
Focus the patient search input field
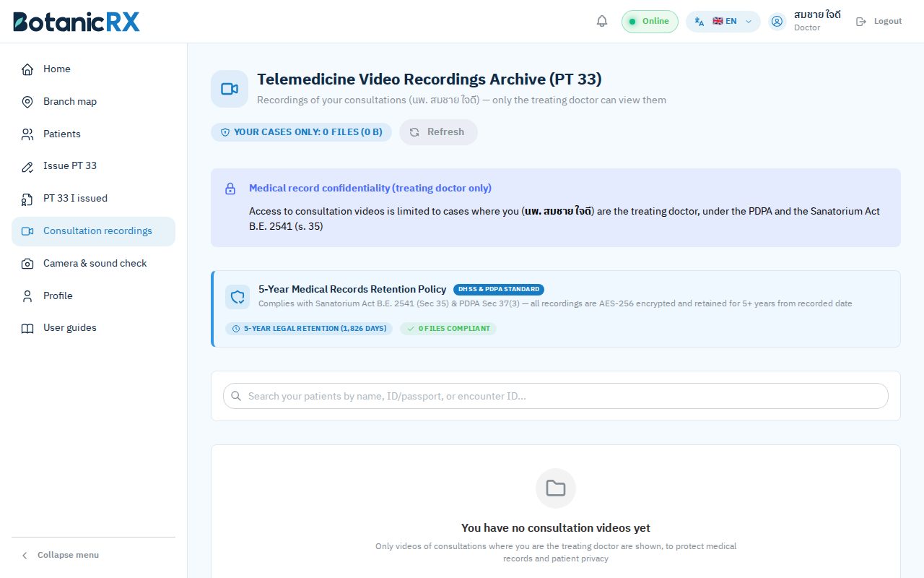[556, 396]
